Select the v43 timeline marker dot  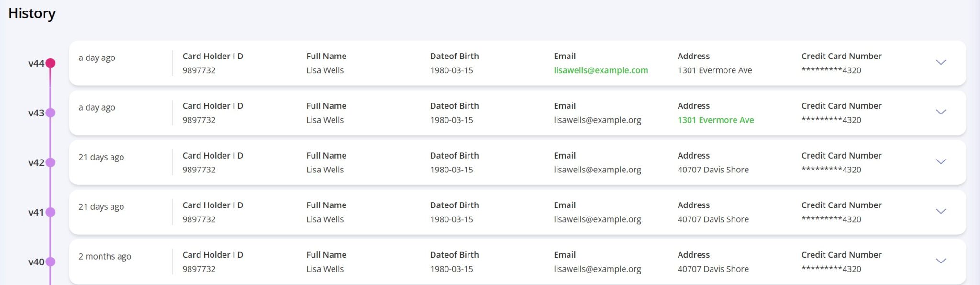pos(50,113)
